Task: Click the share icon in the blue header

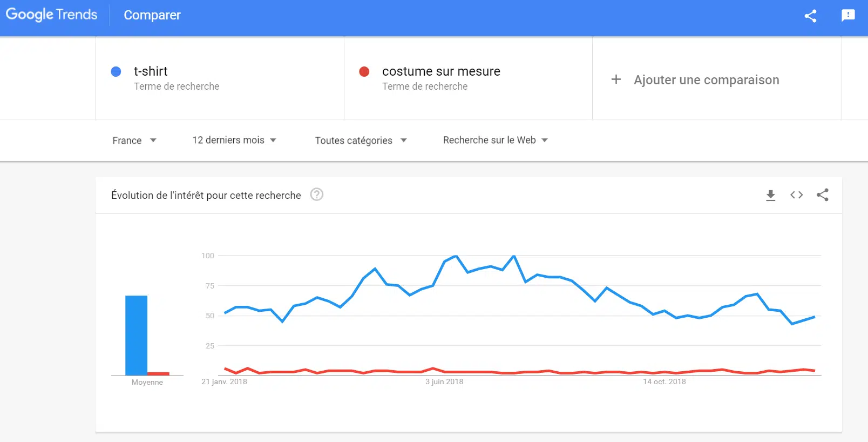Action: 810,16
